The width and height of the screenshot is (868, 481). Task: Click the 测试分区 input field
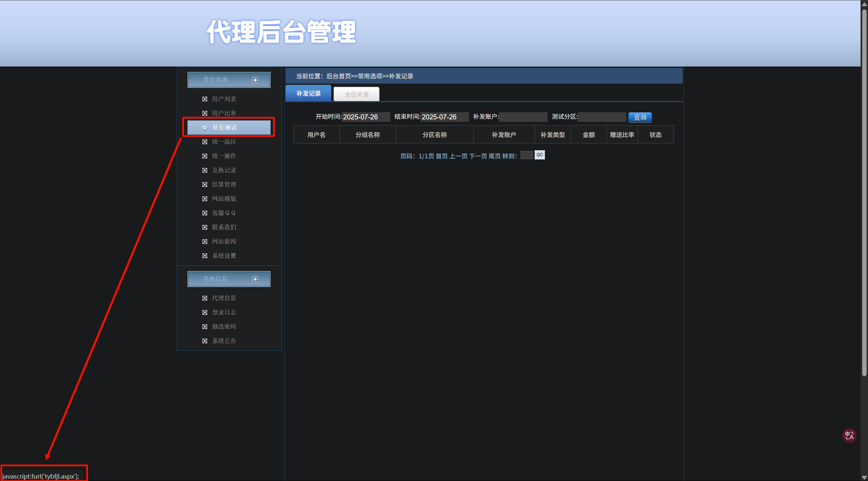pos(602,117)
